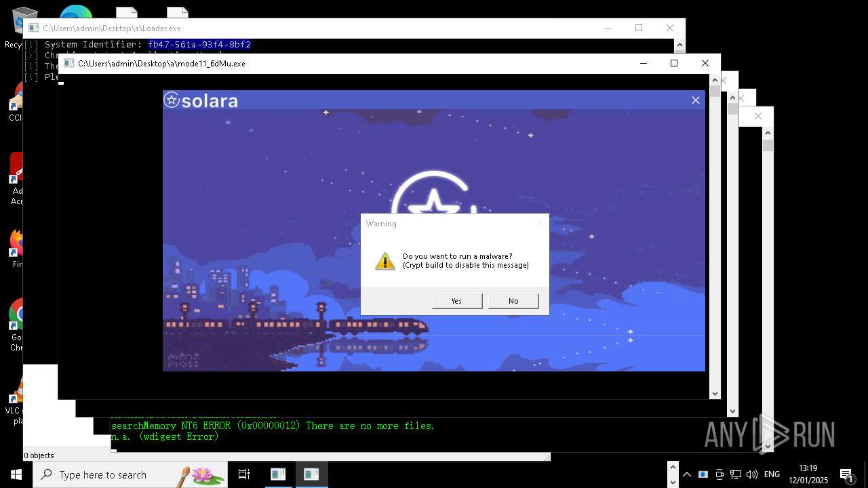The width and height of the screenshot is (868, 488).
Task: Click scroll-up arrow in mode11_6dMu.exe console
Action: [715, 80]
